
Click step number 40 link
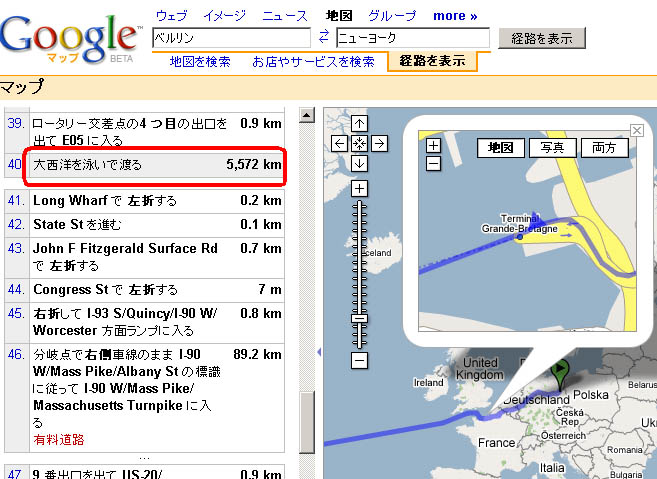[x=14, y=164]
